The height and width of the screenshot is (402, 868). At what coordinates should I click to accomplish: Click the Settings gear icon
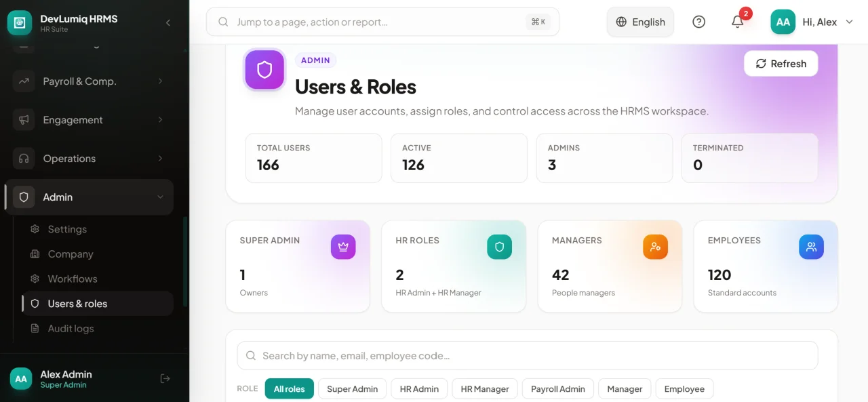(35, 229)
